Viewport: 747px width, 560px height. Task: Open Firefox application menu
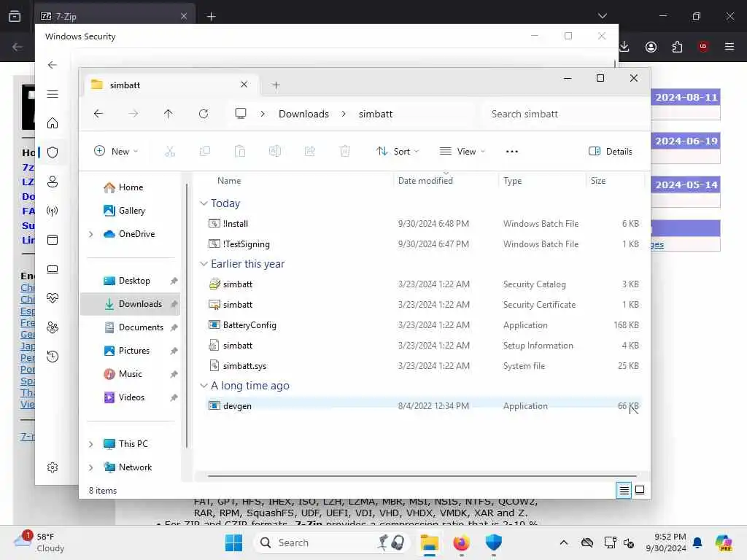tap(729, 47)
